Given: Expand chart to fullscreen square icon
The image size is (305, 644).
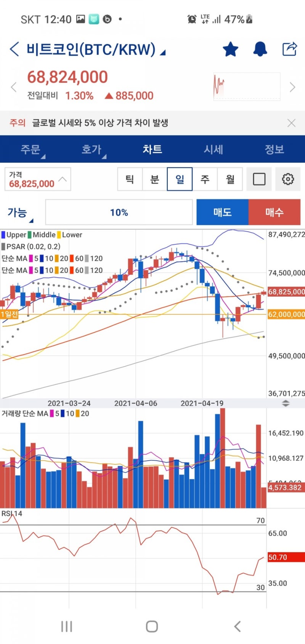Looking at the screenshot, I should [x=259, y=179].
